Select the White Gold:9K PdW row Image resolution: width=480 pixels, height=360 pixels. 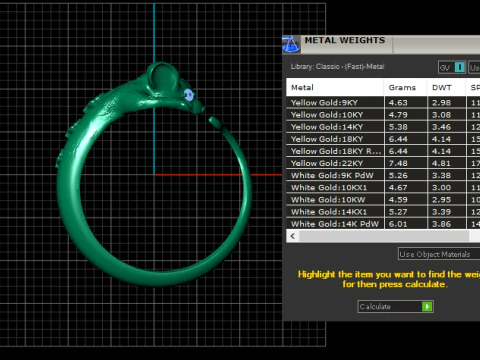383,175
